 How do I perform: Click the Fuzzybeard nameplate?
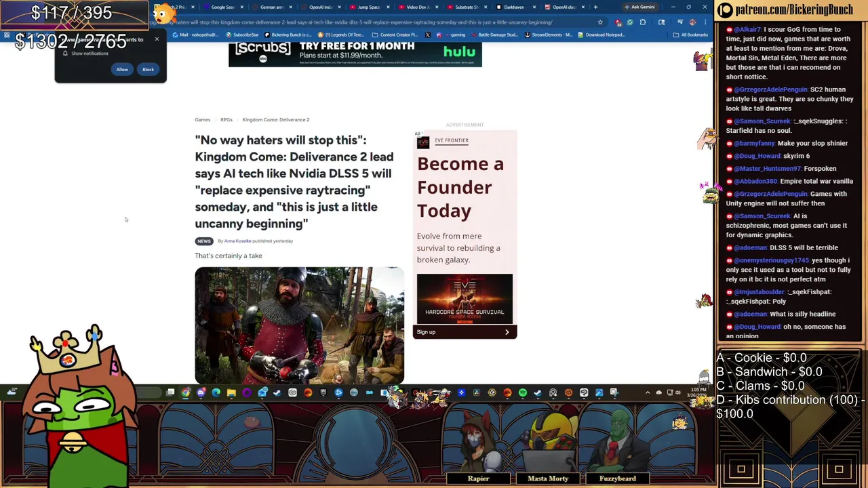point(618,479)
